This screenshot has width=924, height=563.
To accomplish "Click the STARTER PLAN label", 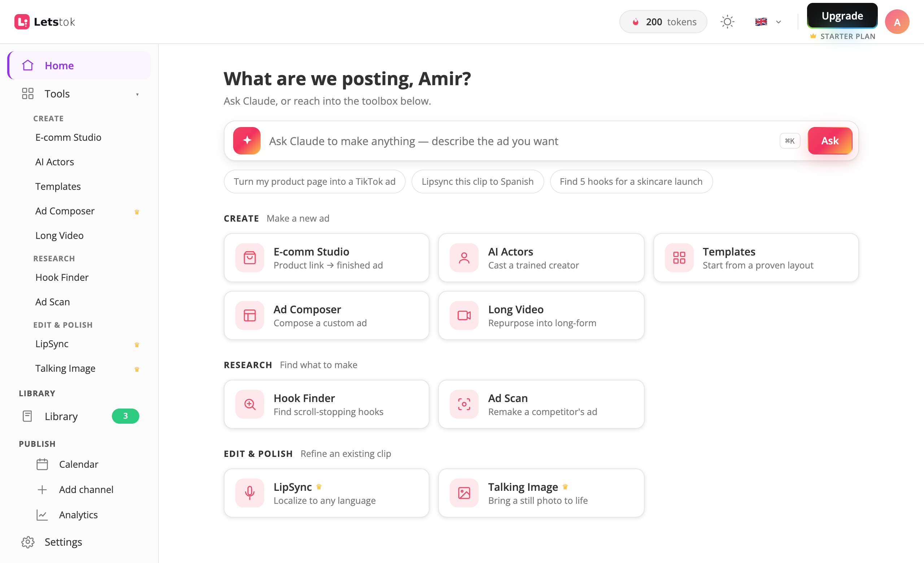I will (847, 36).
